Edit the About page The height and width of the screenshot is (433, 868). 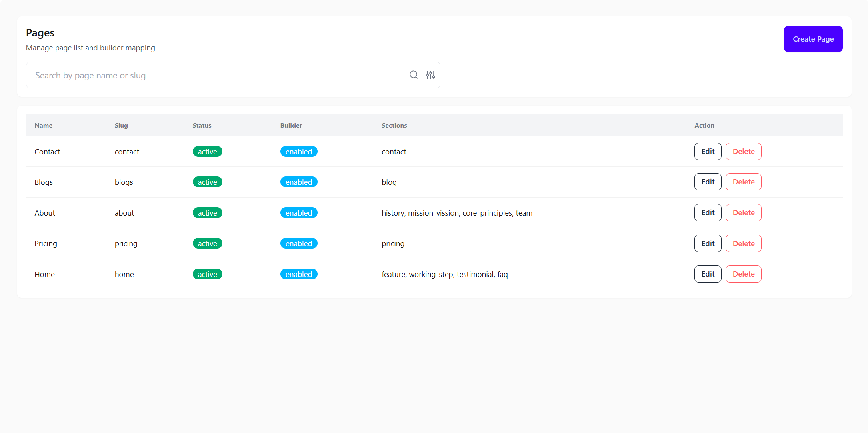(x=708, y=213)
